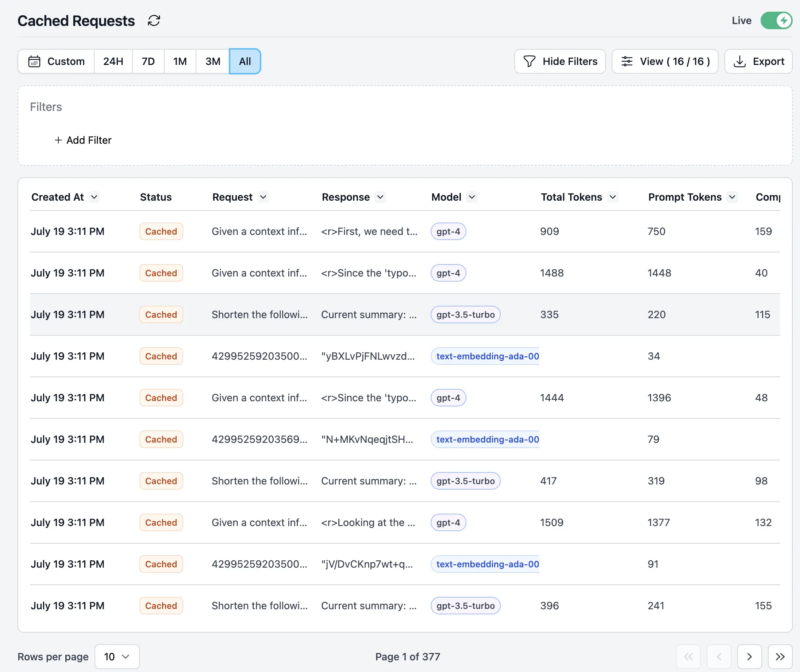
Task: Click response '<r>Looking at the ...'
Action: (x=368, y=522)
